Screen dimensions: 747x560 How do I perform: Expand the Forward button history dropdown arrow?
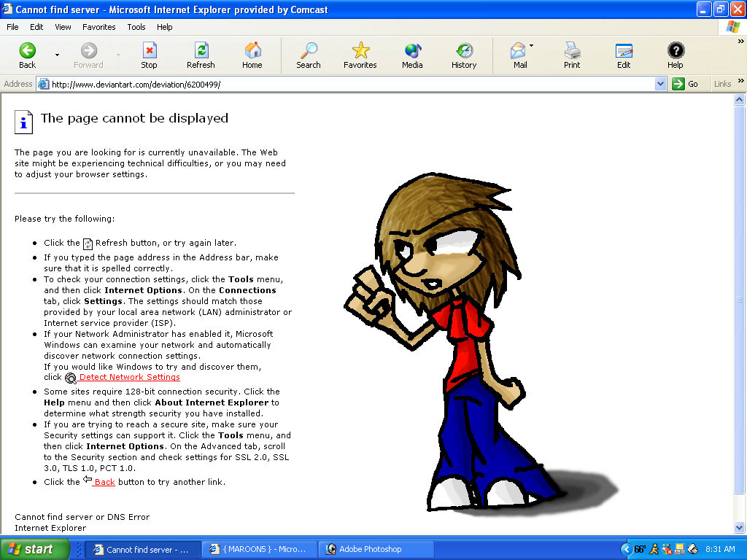pos(118,55)
